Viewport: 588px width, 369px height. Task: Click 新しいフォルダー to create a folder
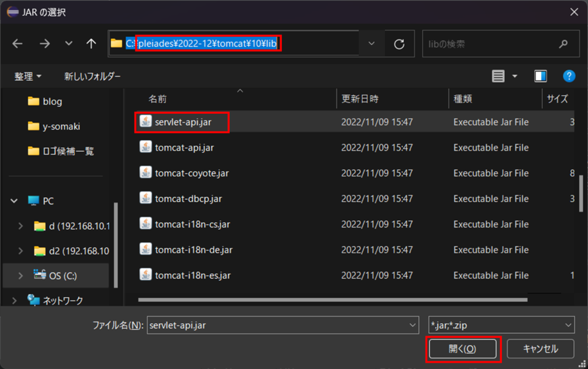click(x=92, y=76)
